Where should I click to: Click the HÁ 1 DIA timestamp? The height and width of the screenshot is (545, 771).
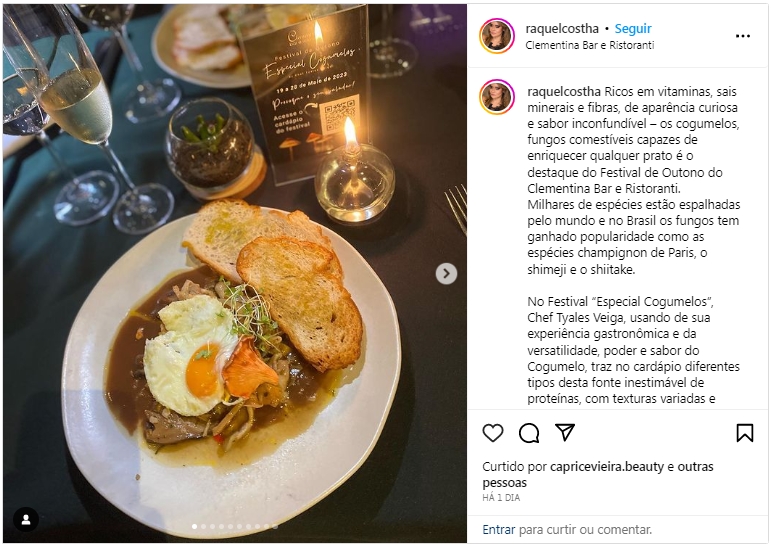tap(501, 498)
